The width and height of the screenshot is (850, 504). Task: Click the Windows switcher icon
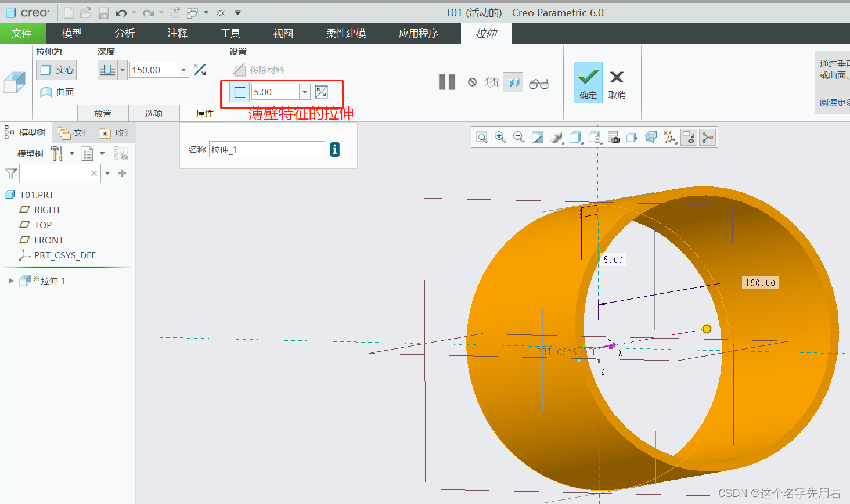[193, 12]
